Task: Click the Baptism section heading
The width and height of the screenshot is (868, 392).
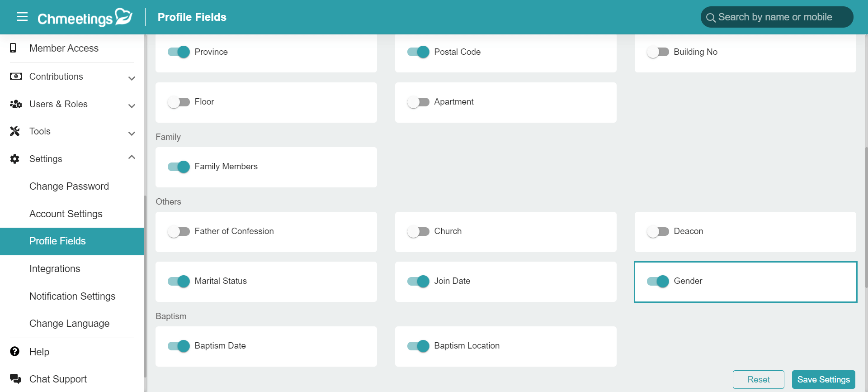Action: pyautogui.click(x=171, y=316)
